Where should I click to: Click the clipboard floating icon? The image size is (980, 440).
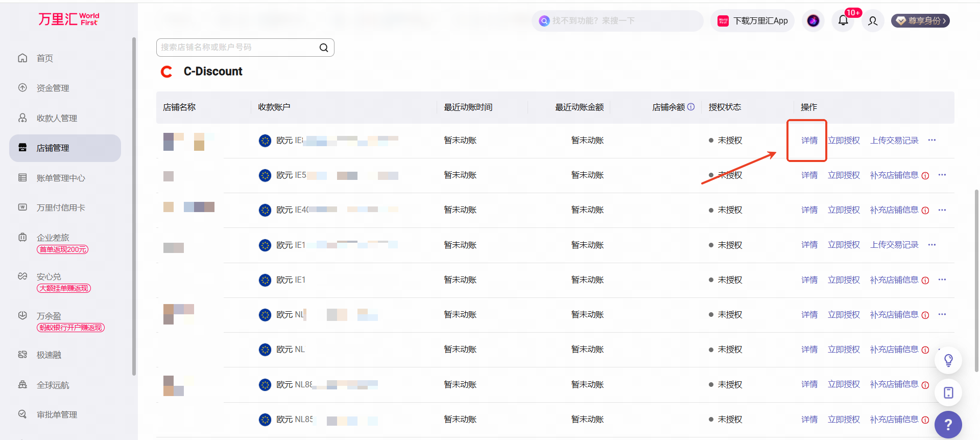948,392
